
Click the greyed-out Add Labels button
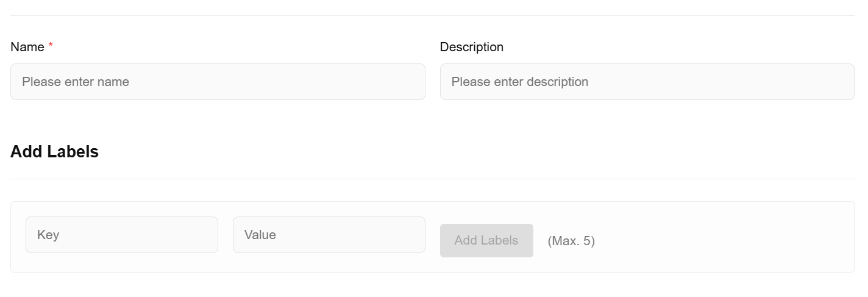click(486, 240)
